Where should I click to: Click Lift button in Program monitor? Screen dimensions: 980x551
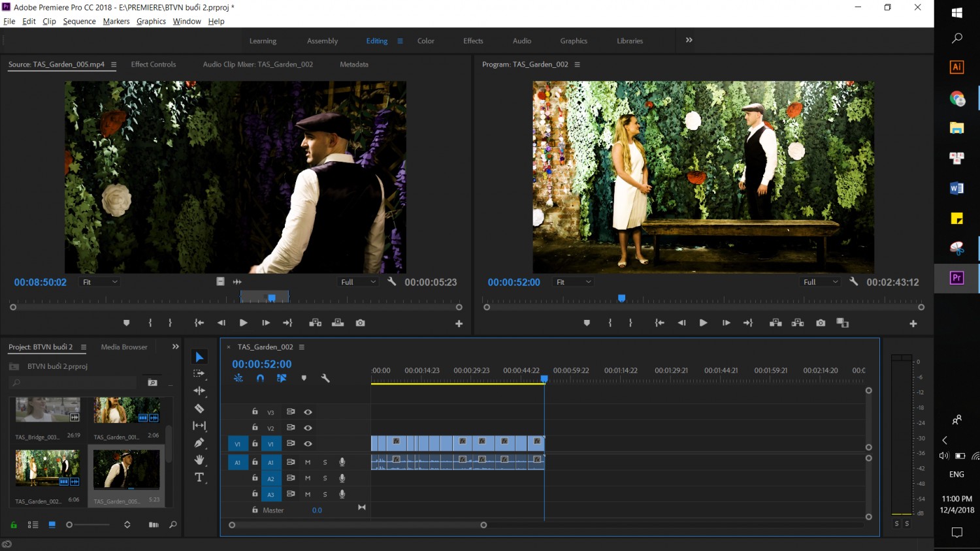776,323
